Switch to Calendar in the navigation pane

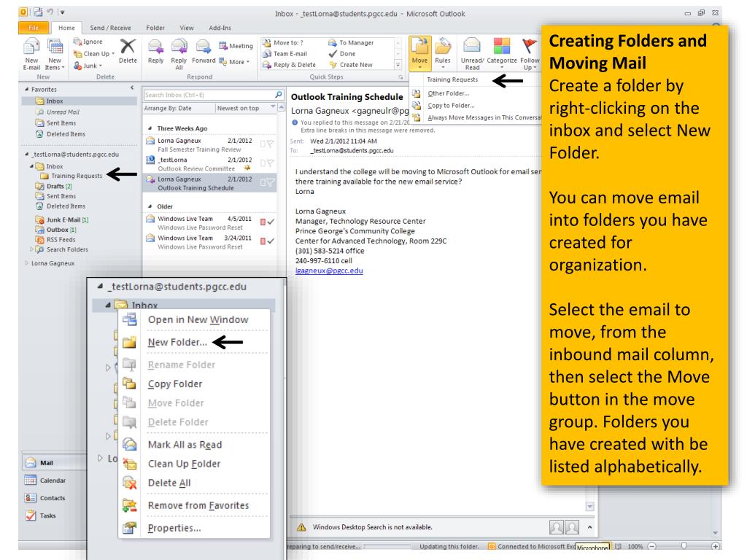coord(45,481)
